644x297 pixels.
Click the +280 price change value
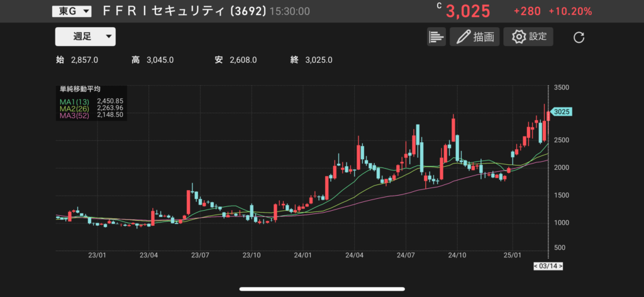[527, 11]
